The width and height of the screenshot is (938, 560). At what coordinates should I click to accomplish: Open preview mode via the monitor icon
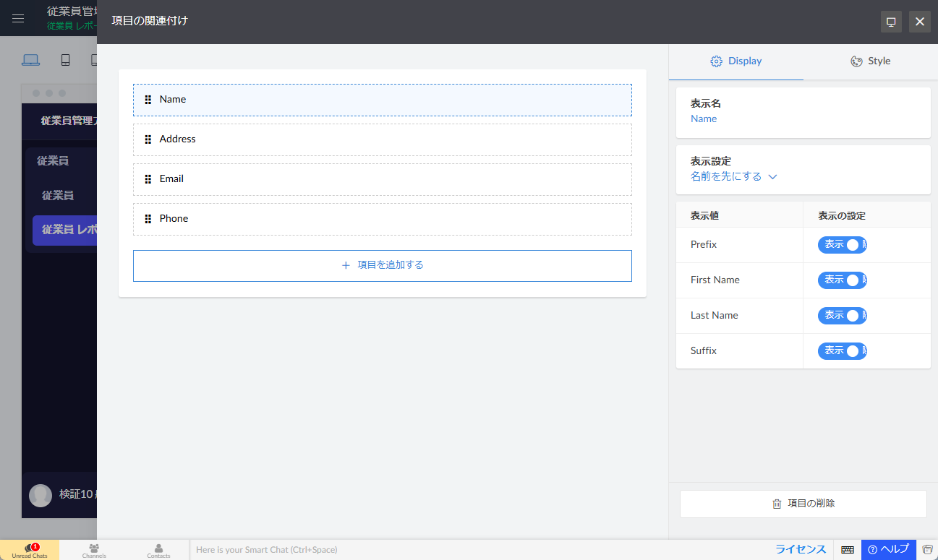click(891, 22)
